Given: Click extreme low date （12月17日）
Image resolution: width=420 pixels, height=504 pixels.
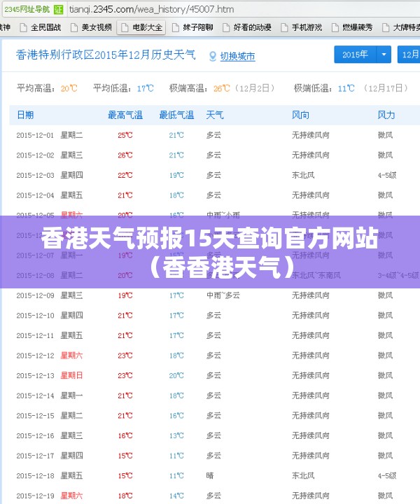Looking at the screenshot, I should (386, 88).
